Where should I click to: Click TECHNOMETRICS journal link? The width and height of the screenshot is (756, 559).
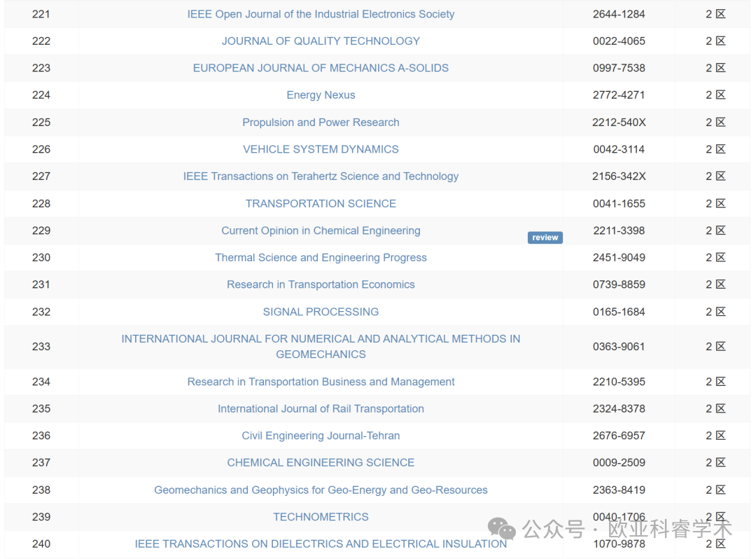click(321, 516)
